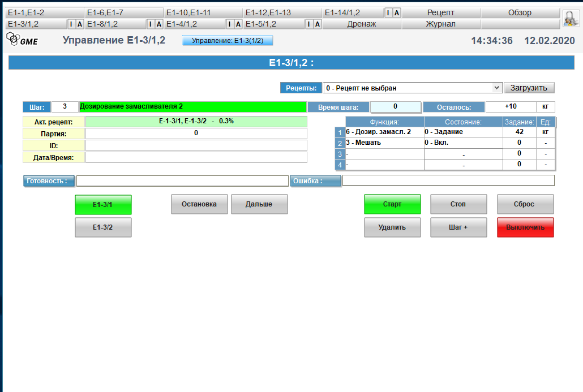Click the GME logo icon

tap(22, 39)
